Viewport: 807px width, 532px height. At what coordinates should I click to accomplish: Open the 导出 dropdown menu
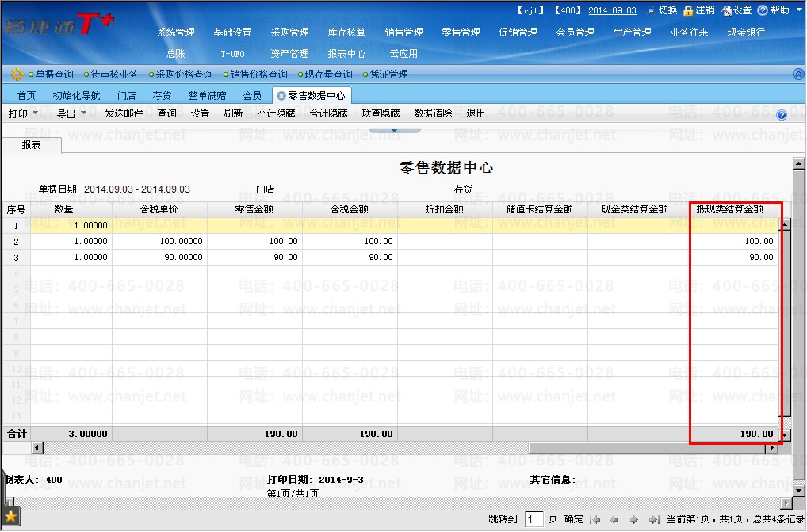coord(83,113)
